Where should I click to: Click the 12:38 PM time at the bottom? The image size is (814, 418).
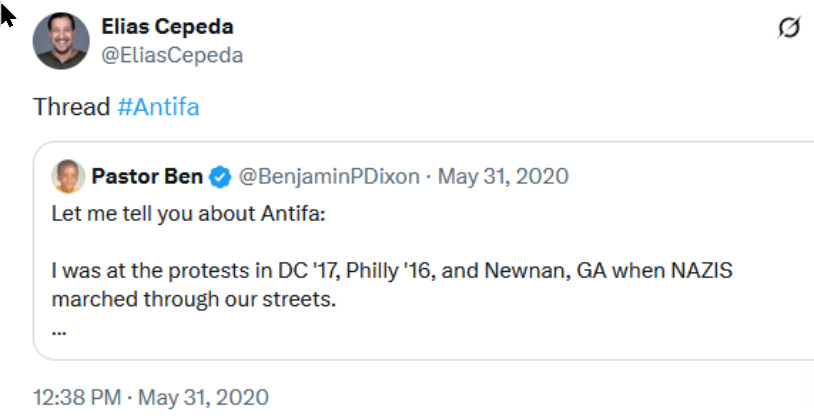coord(76,397)
